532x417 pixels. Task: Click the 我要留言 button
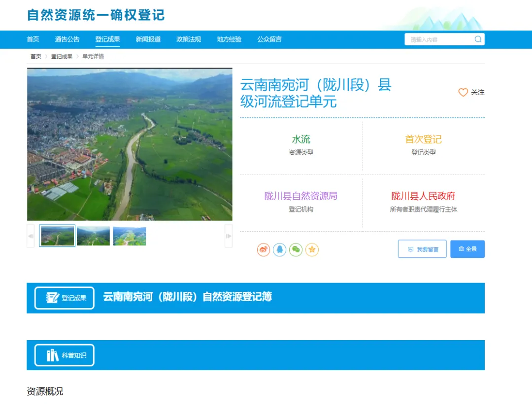pos(422,249)
